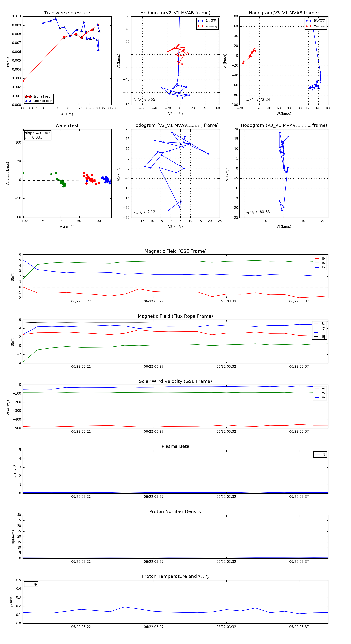This screenshot has width=351, height=644.
Task: Click '06/22 03:22' tick under Solar Wind Velocity
Action: pyautogui.click(x=81, y=431)
